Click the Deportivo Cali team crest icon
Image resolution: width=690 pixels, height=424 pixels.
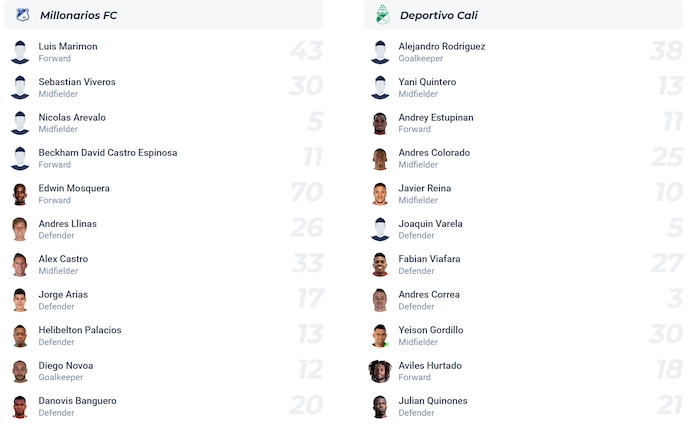[381, 15]
